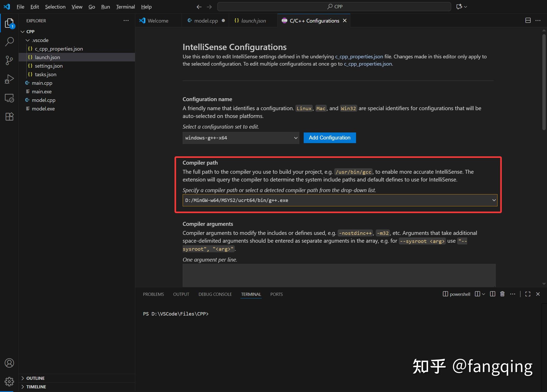The width and height of the screenshot is (547, 392).
Task: Open the Remote Explorer icon
Action: [9, 98]
